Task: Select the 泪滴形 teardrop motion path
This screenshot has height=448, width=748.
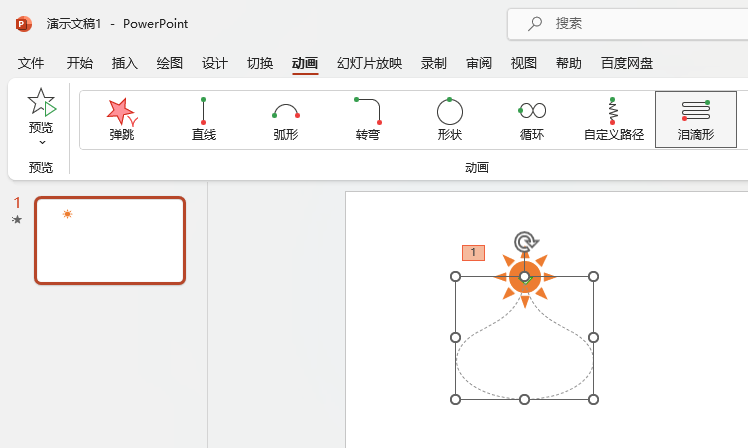Action: 696,120
